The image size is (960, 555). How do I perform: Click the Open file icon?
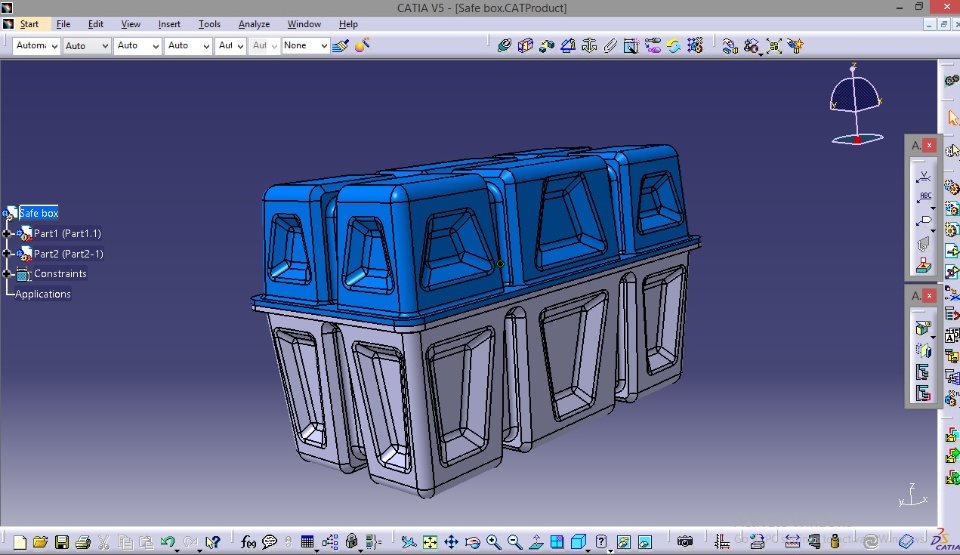tap(40, 542)
